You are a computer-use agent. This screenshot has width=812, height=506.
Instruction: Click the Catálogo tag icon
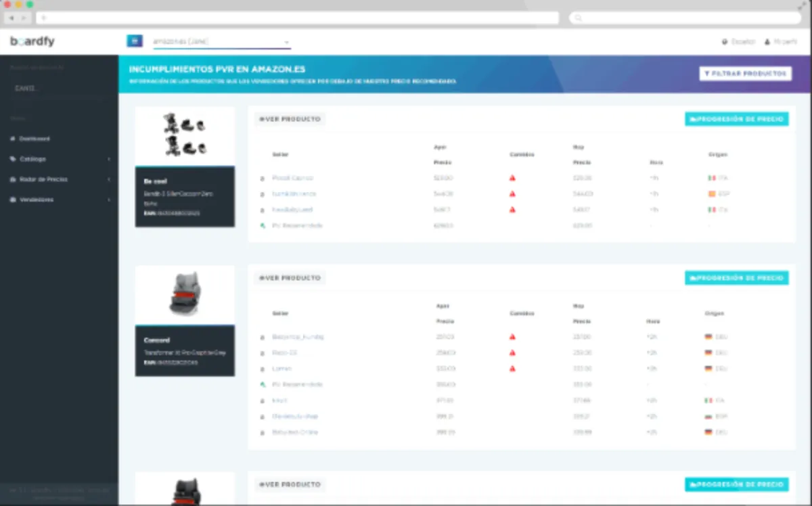pyautogui.click(x=13, y=159)
